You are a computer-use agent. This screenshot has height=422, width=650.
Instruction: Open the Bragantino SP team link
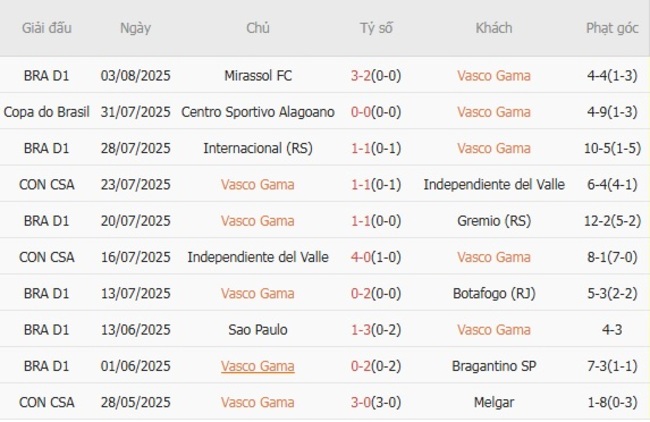(494, 366)
